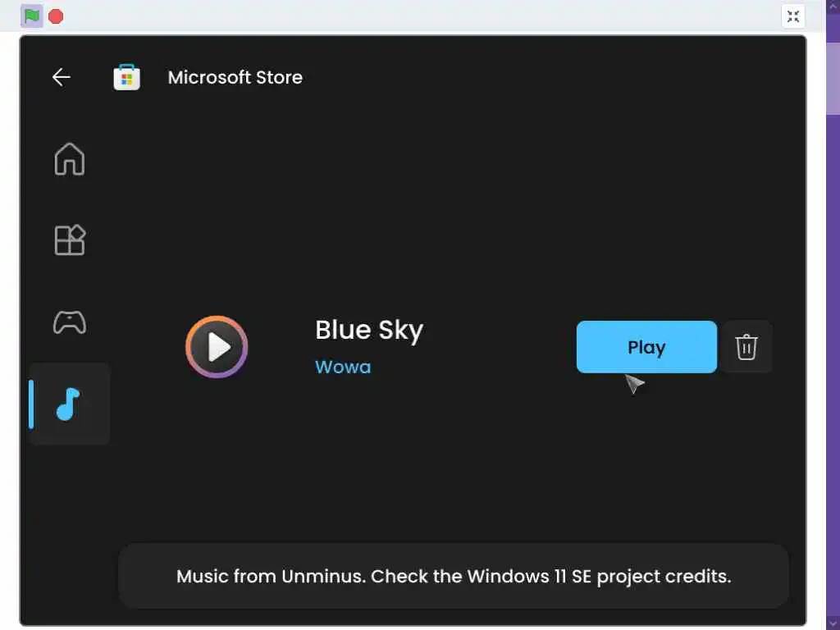840x630 pixels.
Task: Exit fullscreen with the collapse icon
Action: tap(793, 16)
